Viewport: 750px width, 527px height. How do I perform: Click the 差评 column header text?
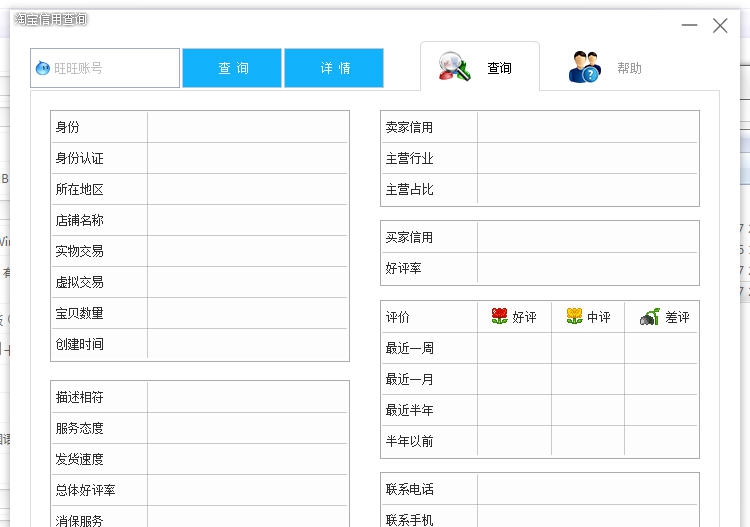coord(677,317)
